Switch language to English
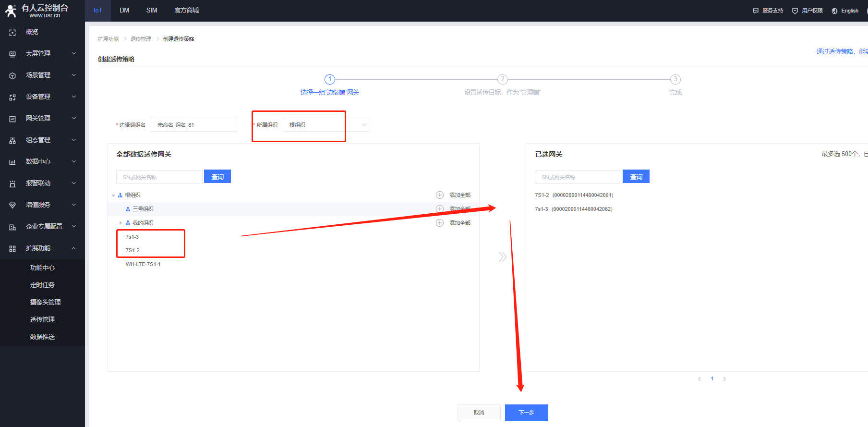Image resolution: width=868 pixels, height=427 pixels. pos(850,11)
